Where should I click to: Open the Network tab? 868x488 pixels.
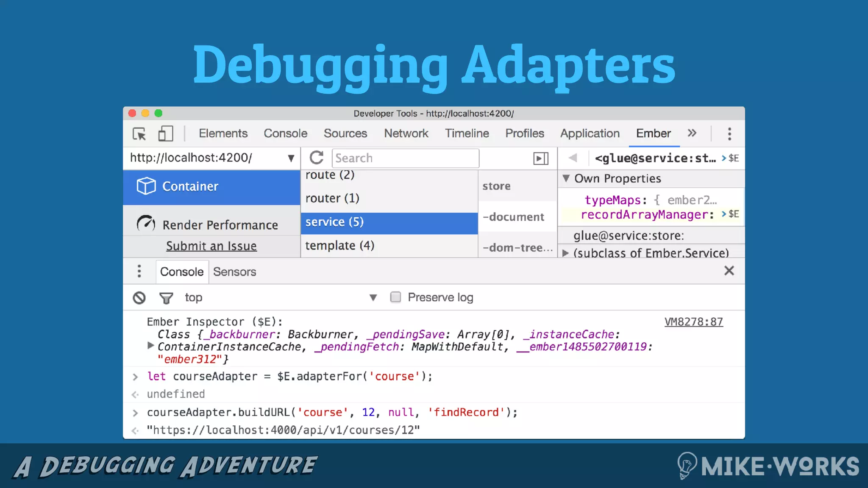pos(406,133)
